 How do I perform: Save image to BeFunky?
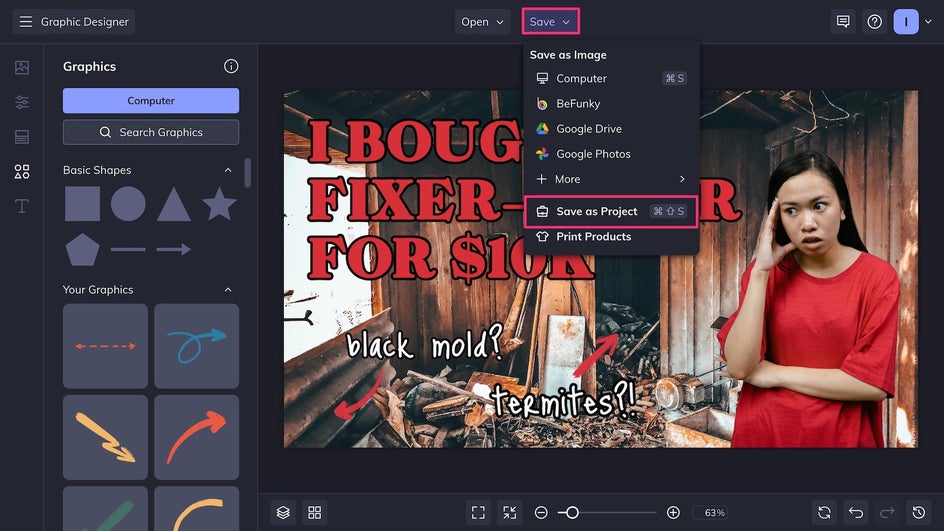610,104
